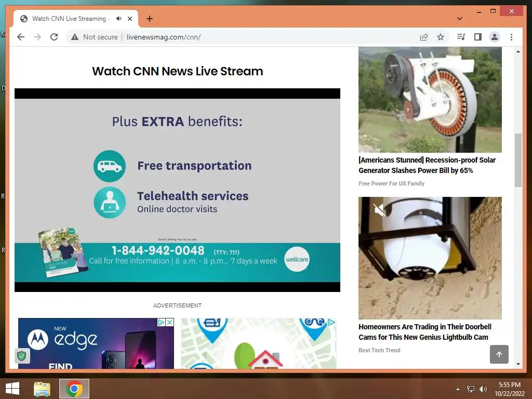
Task: Open the Motorola edge advertisement
Action: tap(96, 343)
